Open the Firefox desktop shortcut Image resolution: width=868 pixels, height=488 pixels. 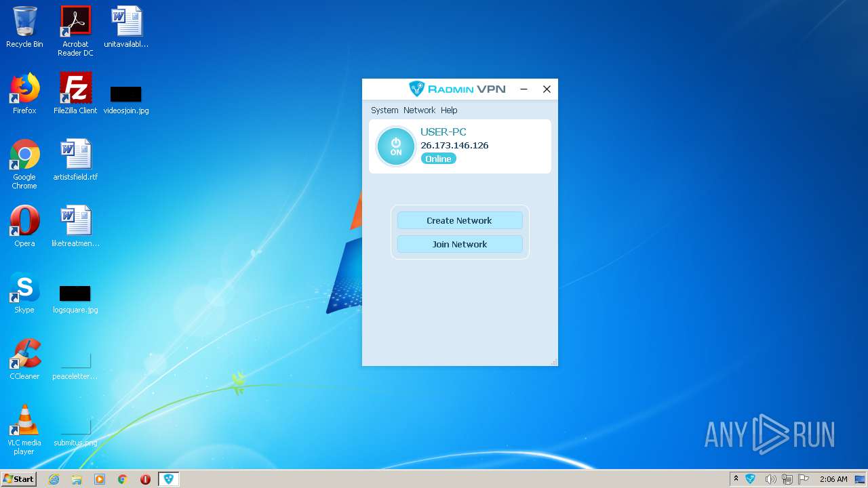24,94
